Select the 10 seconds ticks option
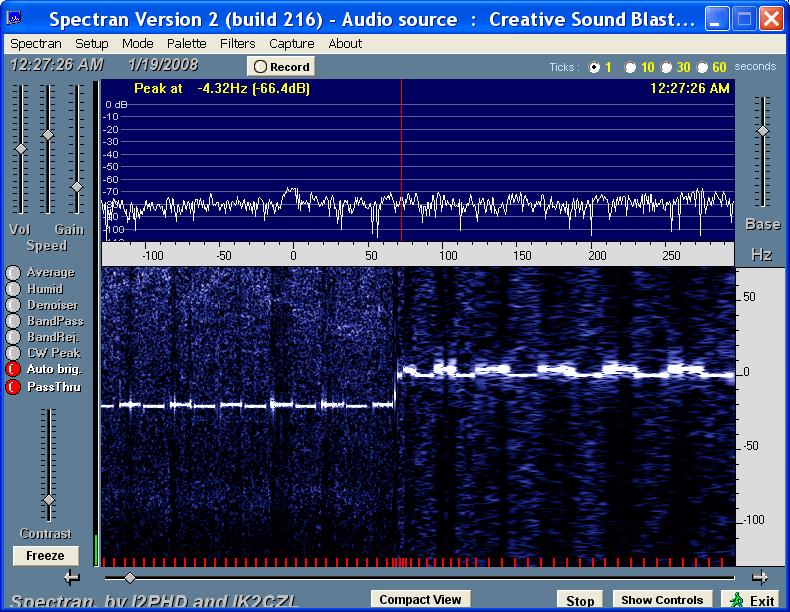Image resolution: width=790 pixels, height=612 pixels. pos(630,67)
